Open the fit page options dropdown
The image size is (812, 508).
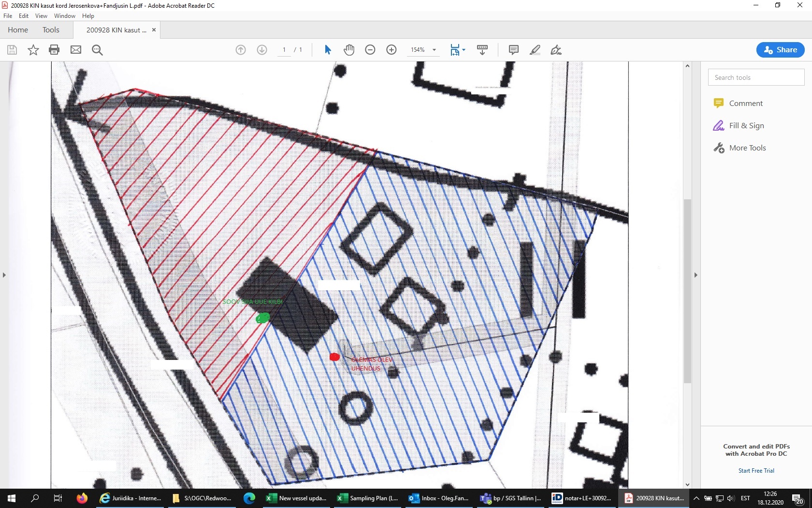[x=457, y=50]
